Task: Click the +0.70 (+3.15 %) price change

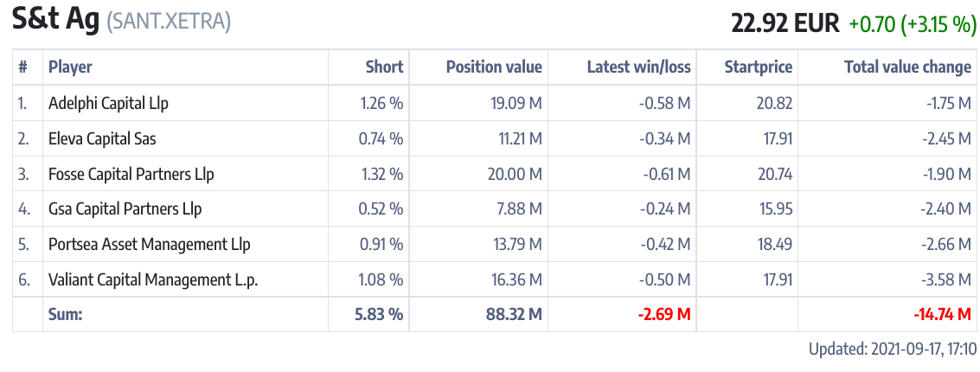Action: pyautogui.click(x=913, y=24)
